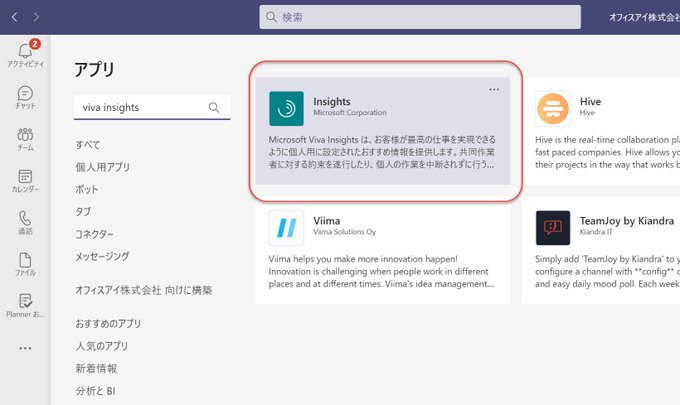680x405 pixels.
Task: Select the コネクター category
Action: [x=95, y=234]
